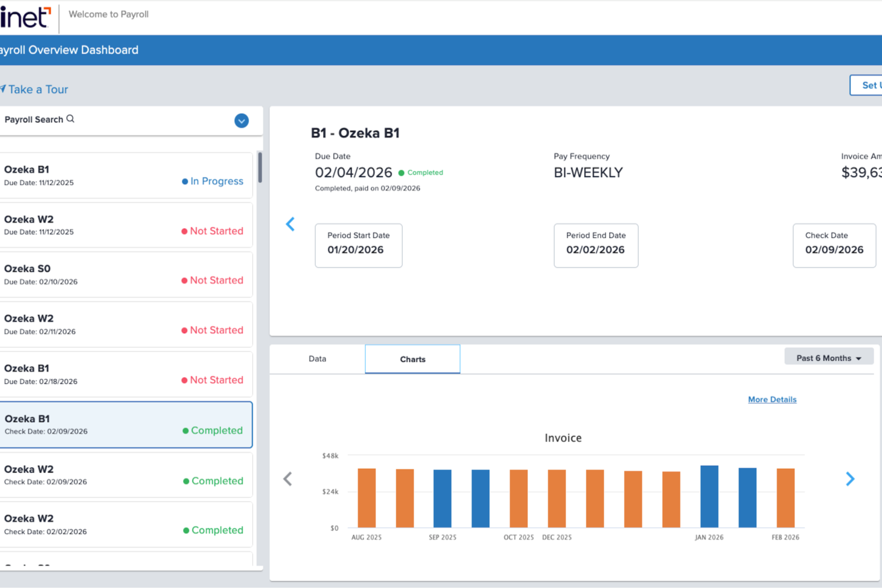Viewport: 882px width, 588px height.
Task: Navigate chart backward with left arrow
Action: (287, 478)
